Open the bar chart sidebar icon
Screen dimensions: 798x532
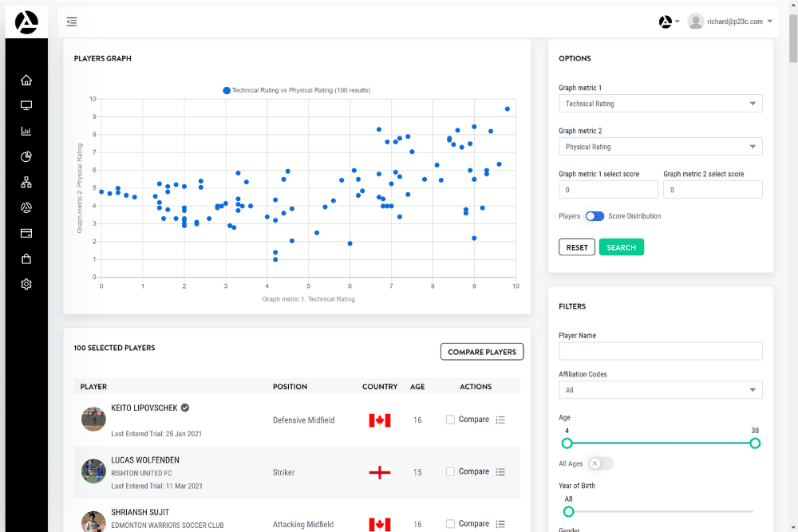click(x=26, y=131)
